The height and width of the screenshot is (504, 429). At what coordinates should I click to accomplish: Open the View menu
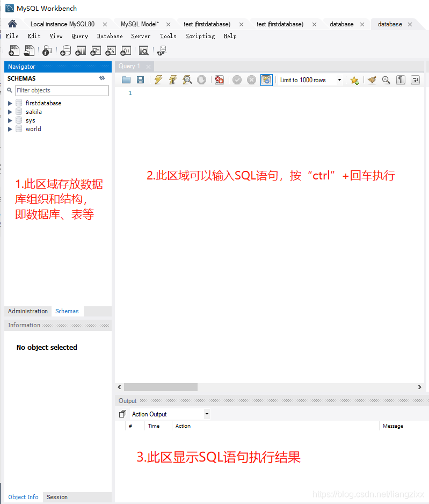pyautogui.click(x=56, y=37)
